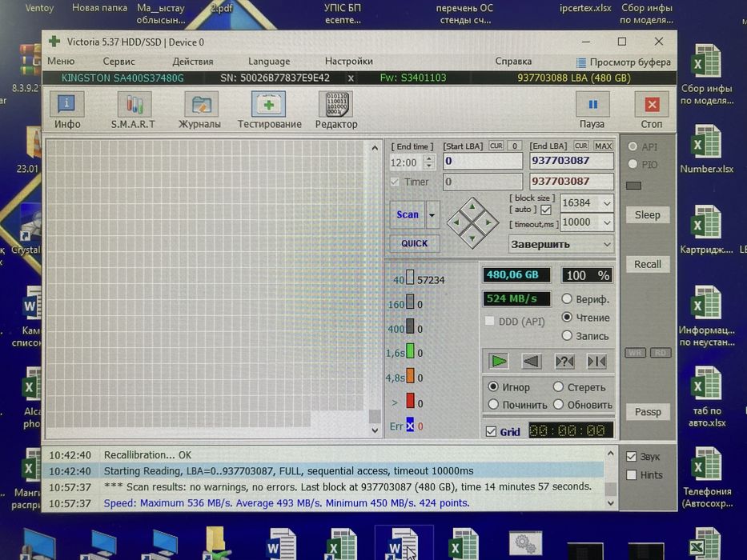Image resolution: width=747 pixels, height=560 pixels.
Task: Select the API access mode radio
Action: coord(633,146)
